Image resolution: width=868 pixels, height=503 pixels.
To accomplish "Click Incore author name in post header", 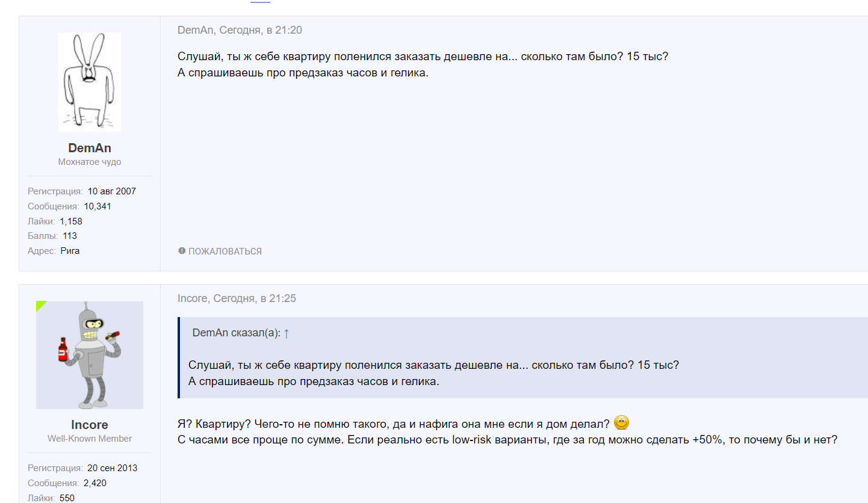I will pos(193,298).
